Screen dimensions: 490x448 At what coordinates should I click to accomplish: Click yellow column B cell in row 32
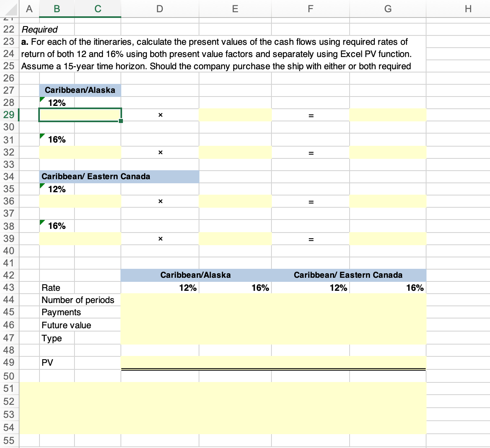pos(80,152)
